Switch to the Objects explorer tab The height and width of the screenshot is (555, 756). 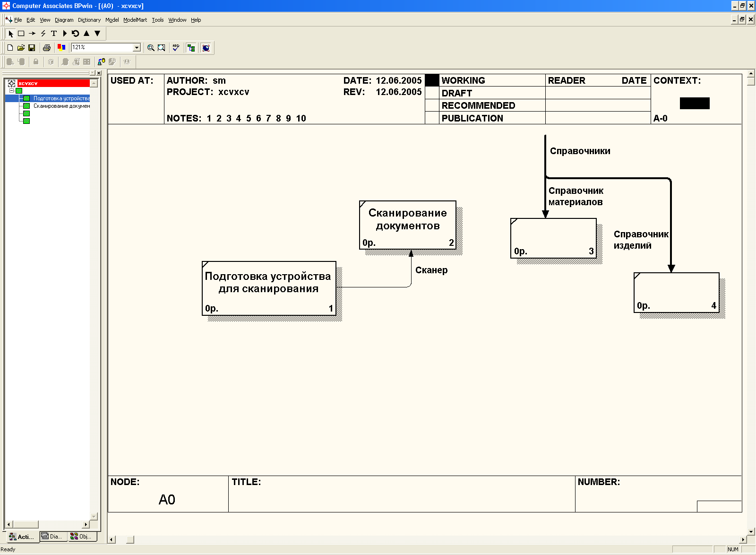[82, 536]
